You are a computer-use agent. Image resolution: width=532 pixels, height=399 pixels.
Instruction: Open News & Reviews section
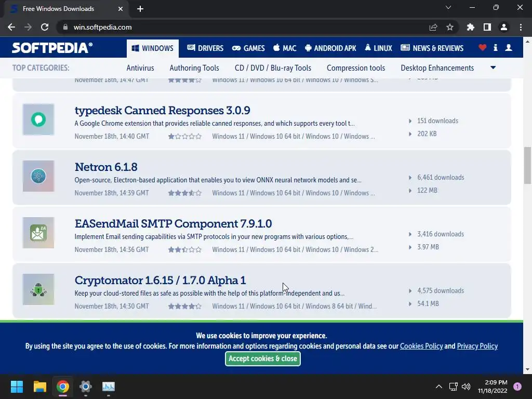(432, 48)
